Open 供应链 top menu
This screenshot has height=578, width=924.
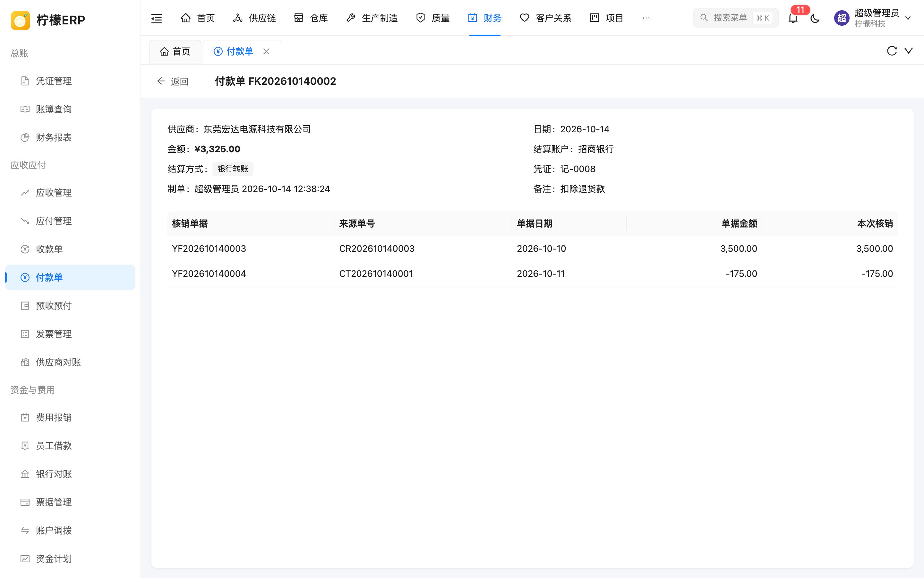(x=254, y=18)
